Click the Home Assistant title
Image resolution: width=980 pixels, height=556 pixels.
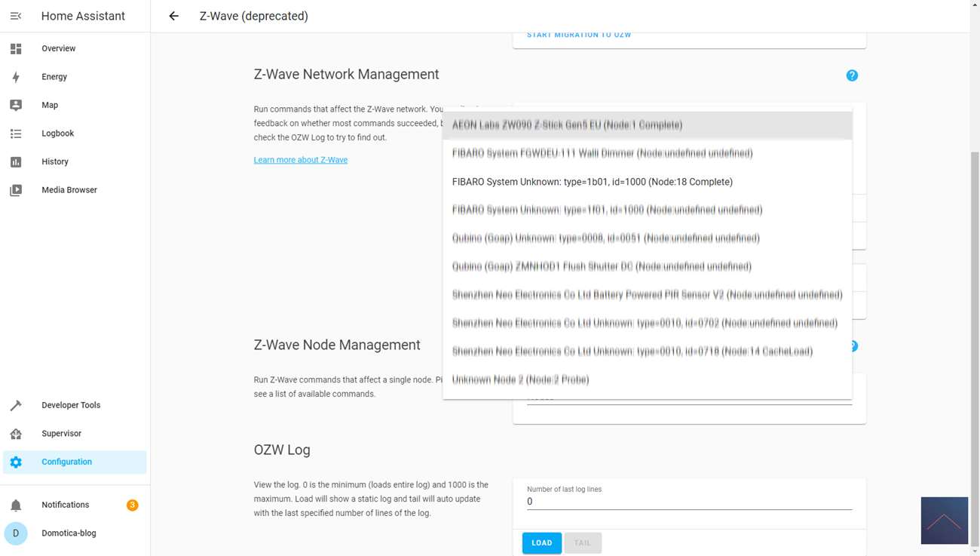[x=83, y=16]
